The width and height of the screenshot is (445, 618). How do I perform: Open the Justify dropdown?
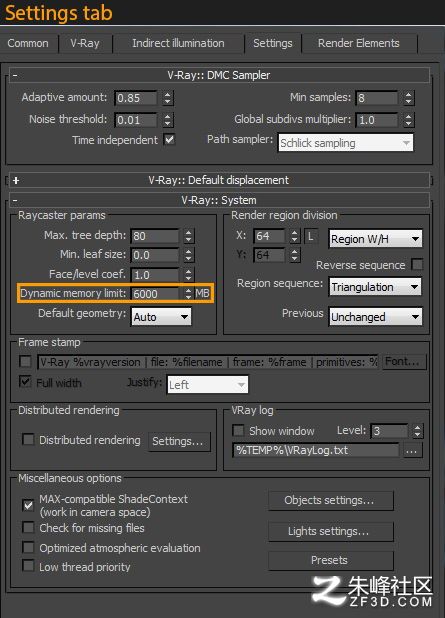click(x=208, y=384)
